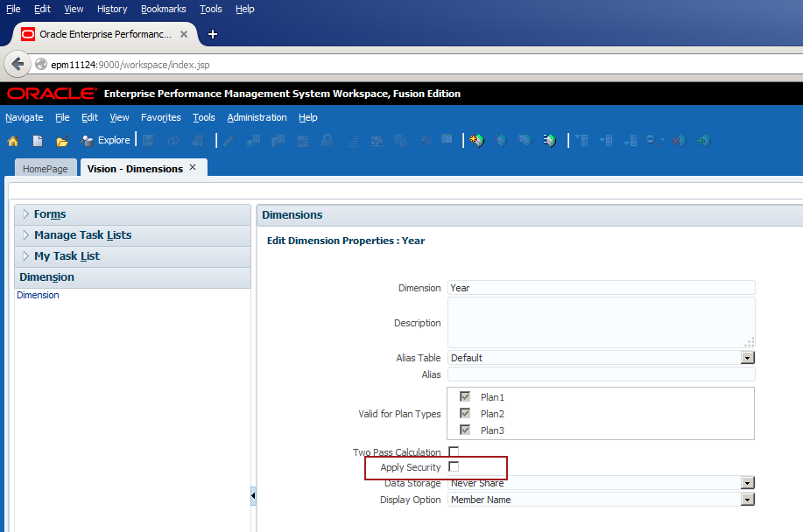Open the Workspace Help menu
Screen dimensions: 803x532
[x=307, y=117]
